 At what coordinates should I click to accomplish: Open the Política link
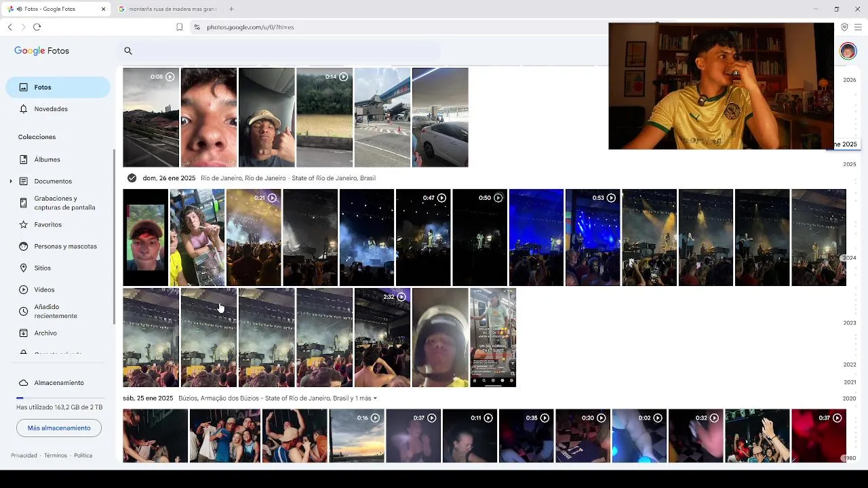[83, 455]
